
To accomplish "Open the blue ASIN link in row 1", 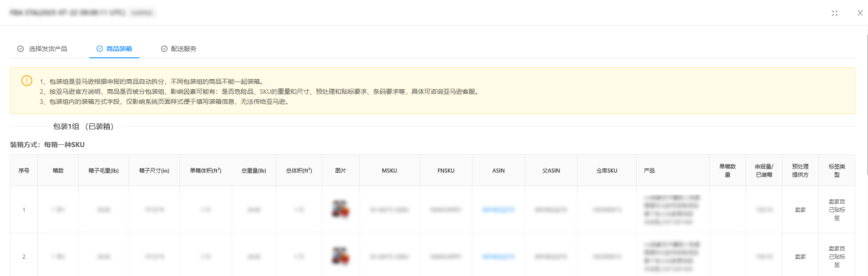I will pos(498,210).
